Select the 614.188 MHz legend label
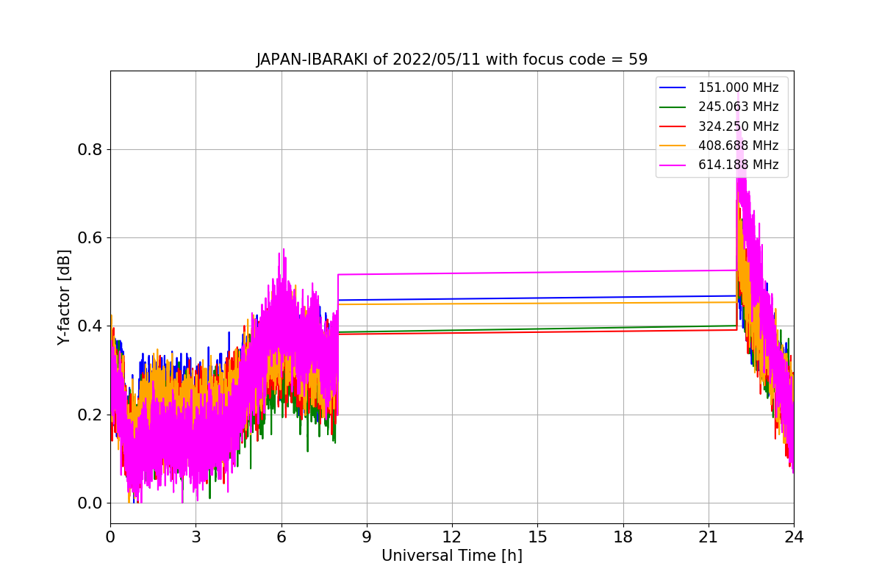The width and height of the screenshot is (882, 588). (738, 165)
